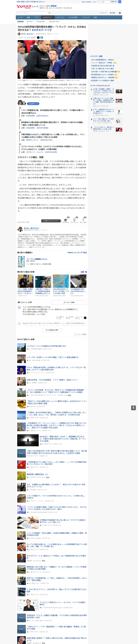
Task: Toggle the コメント非表示 checkbox
Action: click(x=75, y=334)
